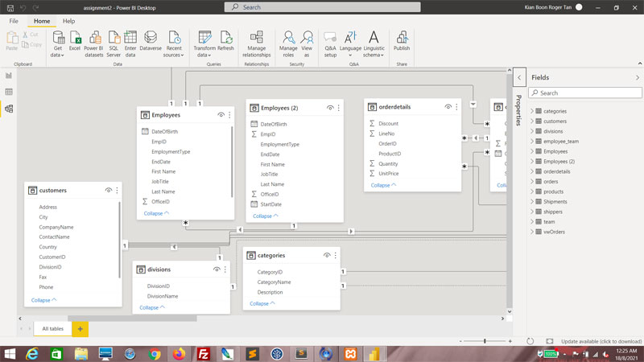
Task: Open more options for categories table
Action: (336, 255)
